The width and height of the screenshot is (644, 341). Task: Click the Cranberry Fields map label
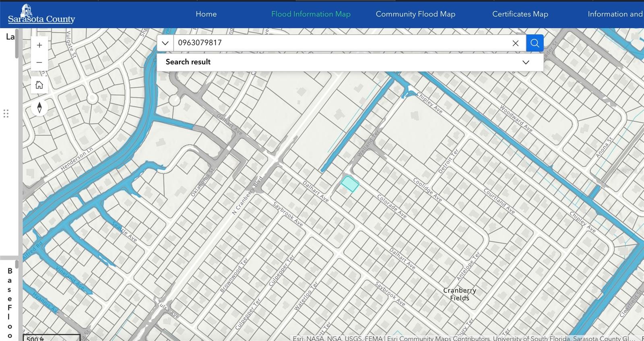(460, 294)
